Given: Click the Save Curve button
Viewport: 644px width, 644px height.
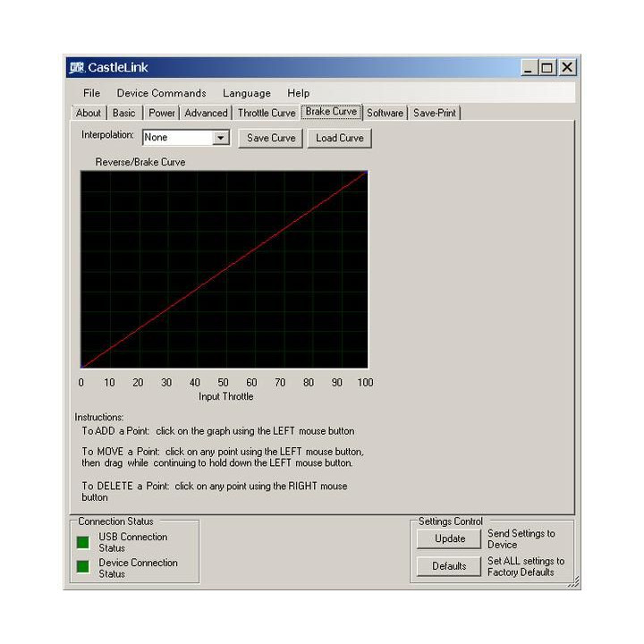Looking at the screenshot, I should (271, 138).
